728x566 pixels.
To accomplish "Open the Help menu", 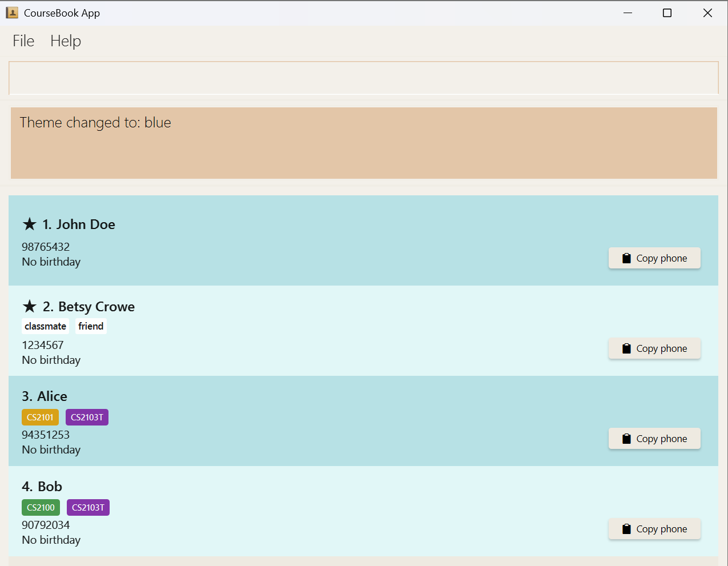I will [x=66, y=41].
